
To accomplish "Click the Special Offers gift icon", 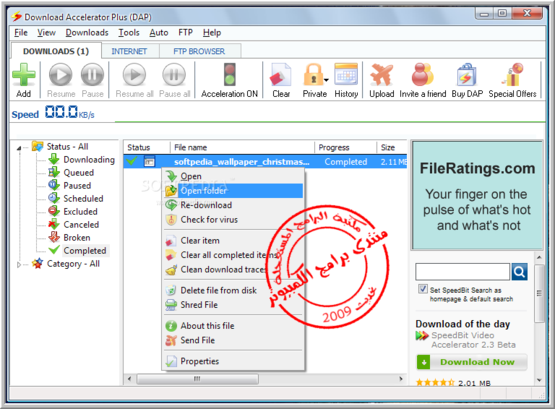I will pyautogui.click(x=512, y=75).
